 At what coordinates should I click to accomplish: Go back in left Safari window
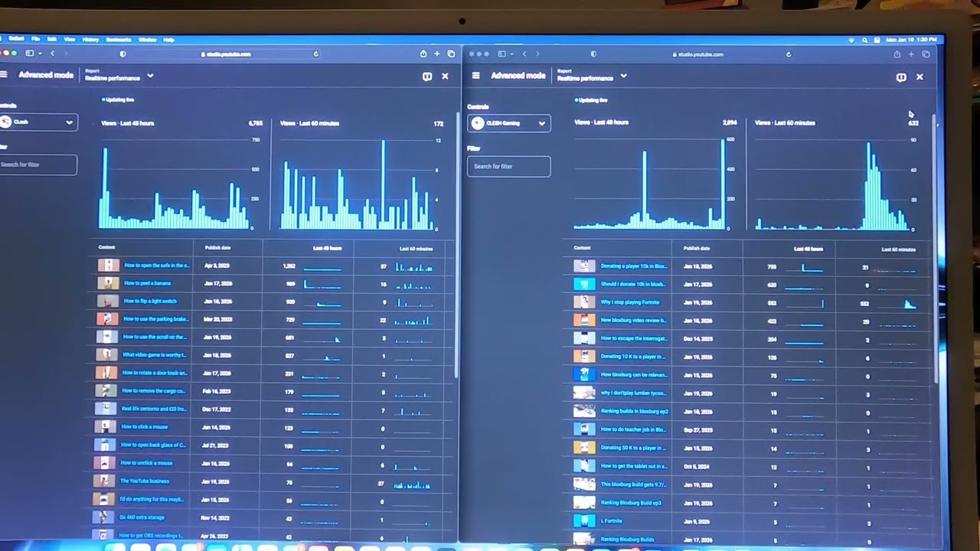[x=52, y=54]
